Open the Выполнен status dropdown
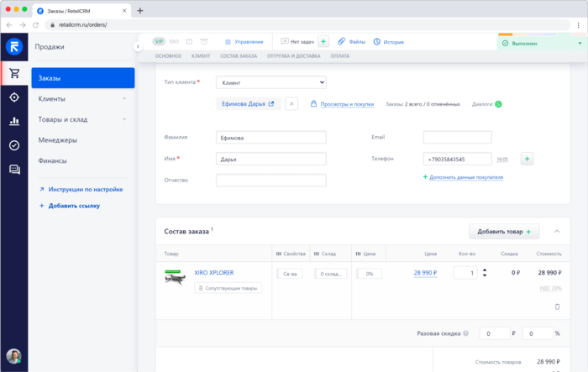This screenshot has height=372, width=588. [542, 43]
